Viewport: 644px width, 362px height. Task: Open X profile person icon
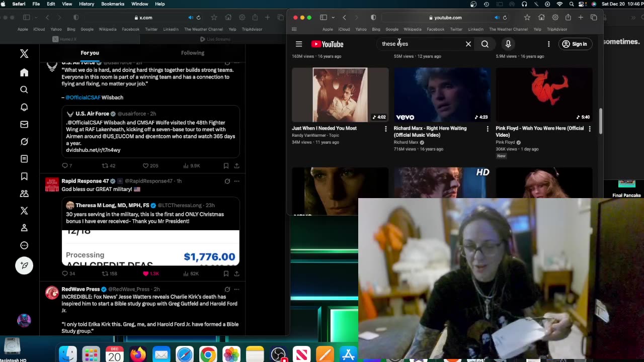point(24,228)
